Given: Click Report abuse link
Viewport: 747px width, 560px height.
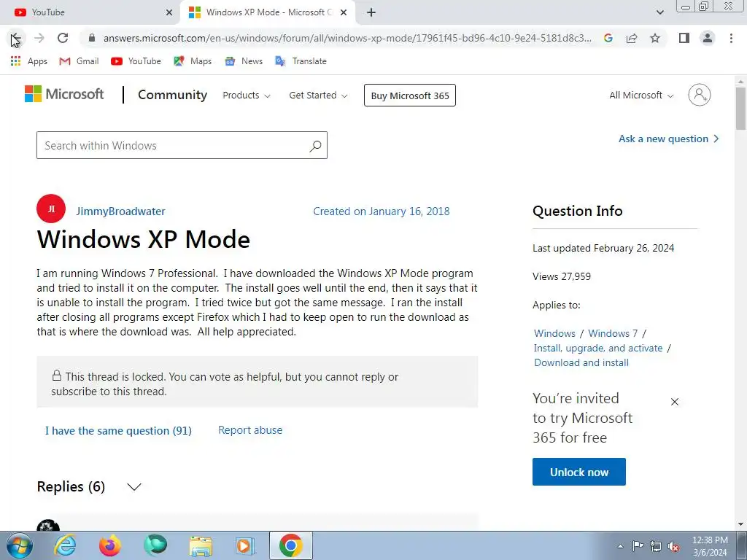Looking at the screenshot, I should point(250,430).
